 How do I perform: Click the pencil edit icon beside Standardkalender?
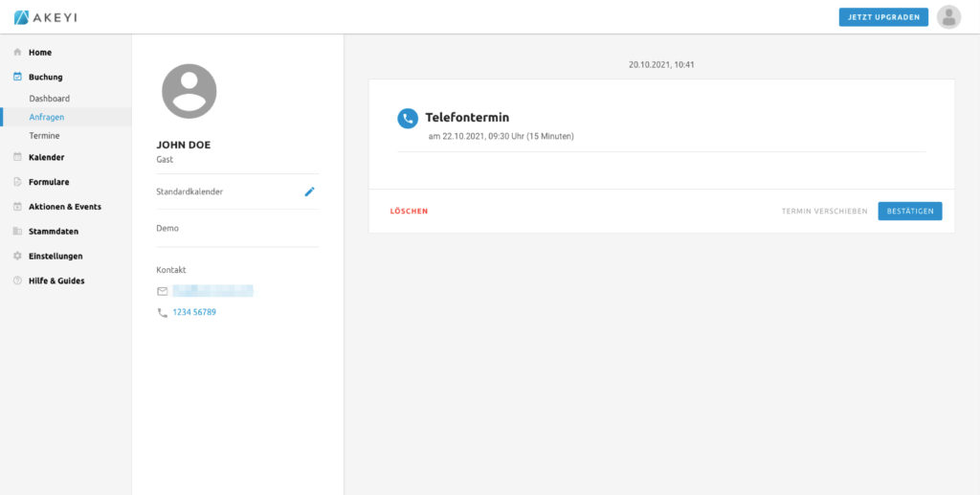click(x=309, y=191)
